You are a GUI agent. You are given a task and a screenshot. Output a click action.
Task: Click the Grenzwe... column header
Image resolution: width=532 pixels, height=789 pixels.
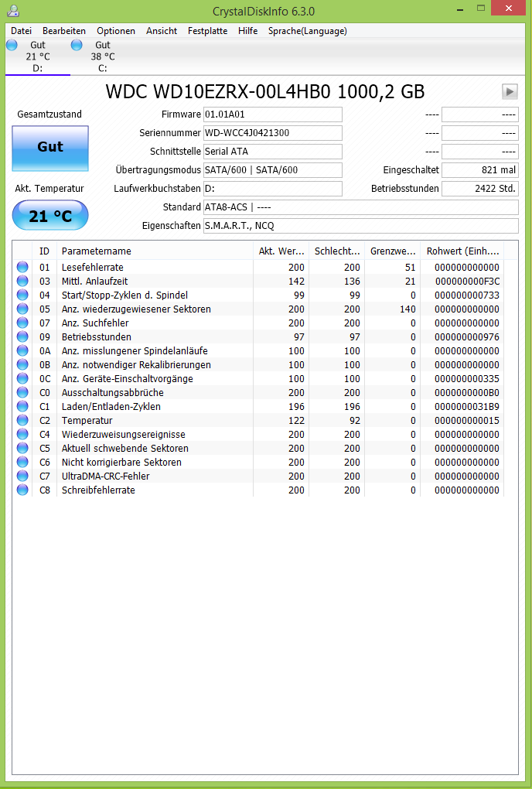[x=393, y=251]
